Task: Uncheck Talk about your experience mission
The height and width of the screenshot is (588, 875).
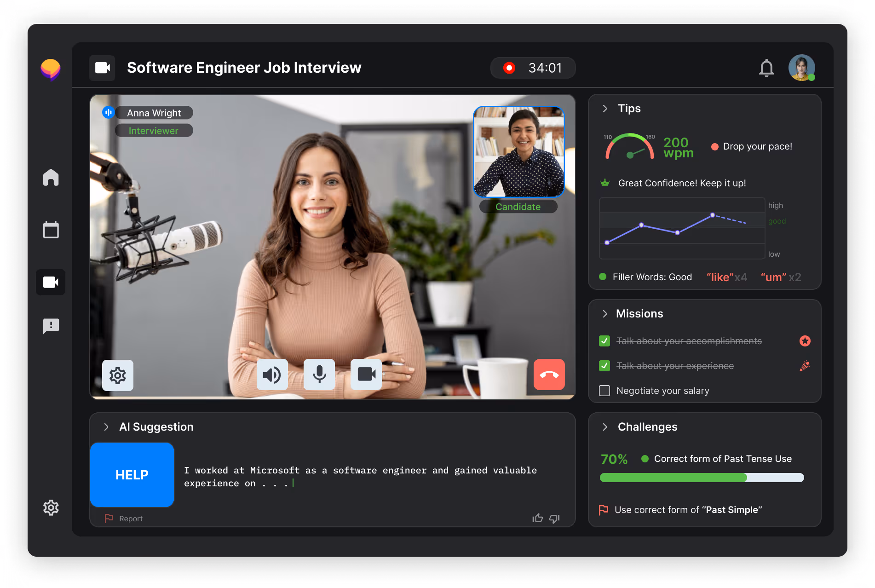Action: [x=604, y=366]
